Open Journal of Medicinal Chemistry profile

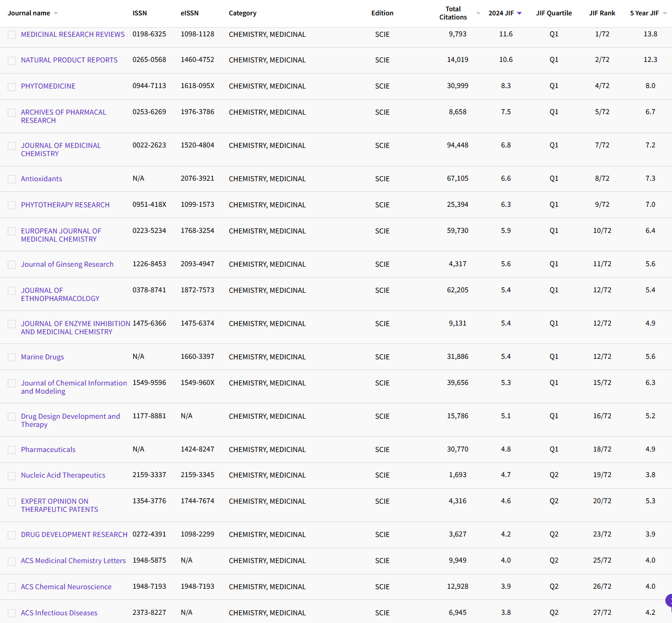(x=60, y=149)
